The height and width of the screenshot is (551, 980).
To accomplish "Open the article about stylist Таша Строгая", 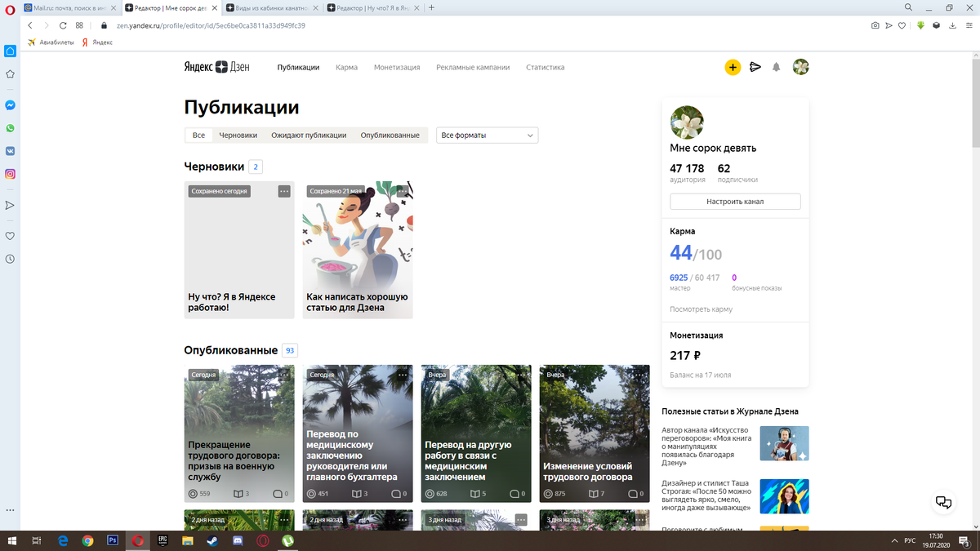I will (735, 496).
